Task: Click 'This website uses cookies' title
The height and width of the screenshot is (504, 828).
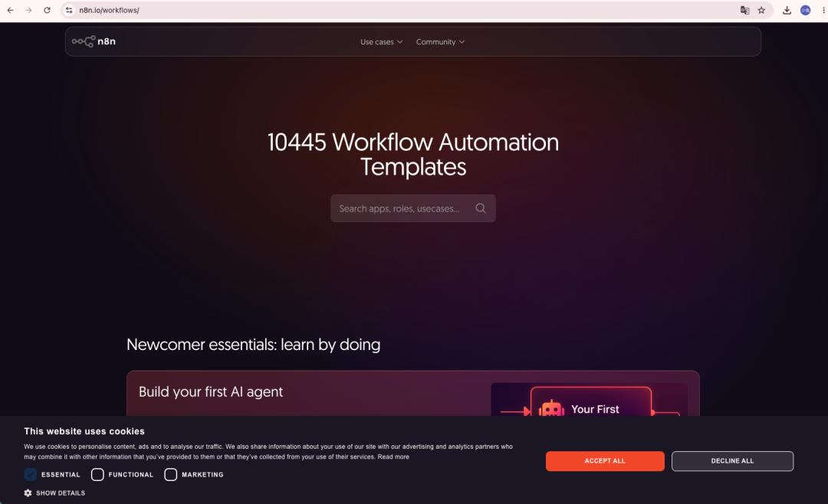Action: (84, 431)
